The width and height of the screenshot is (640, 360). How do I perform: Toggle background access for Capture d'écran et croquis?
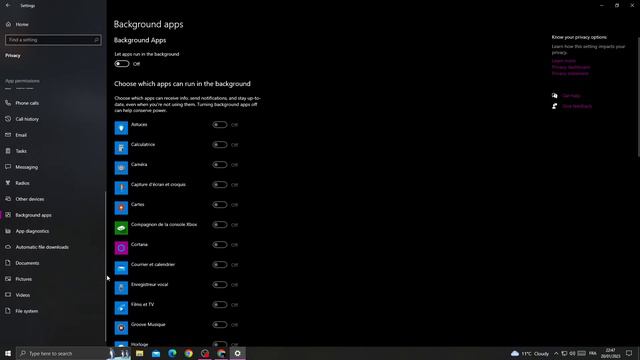[x=220, y=184]
